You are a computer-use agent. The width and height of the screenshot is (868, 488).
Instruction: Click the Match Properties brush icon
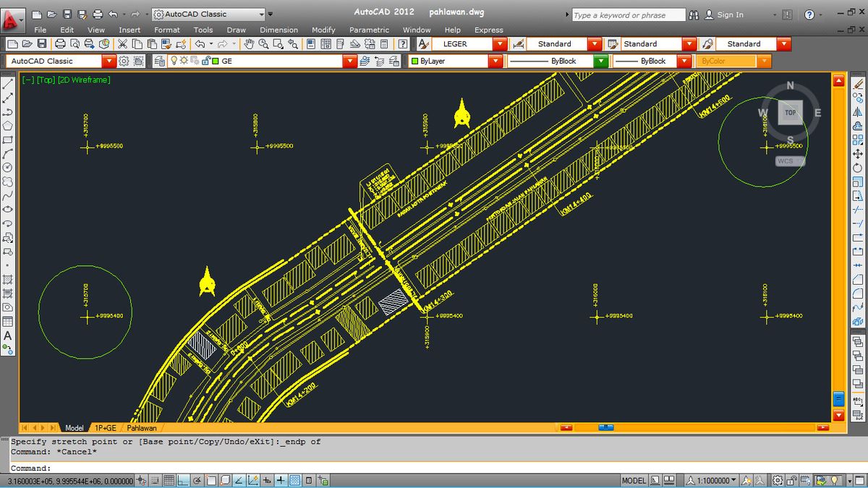(166, 44)
